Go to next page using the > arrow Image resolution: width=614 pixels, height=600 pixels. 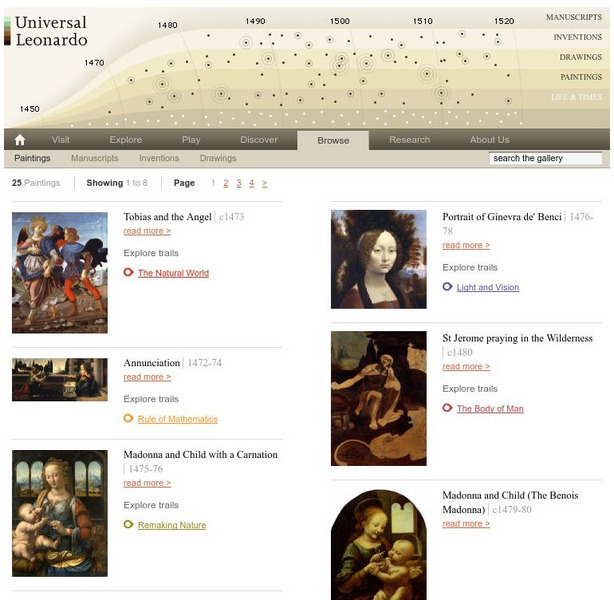[x=265, y=183]
